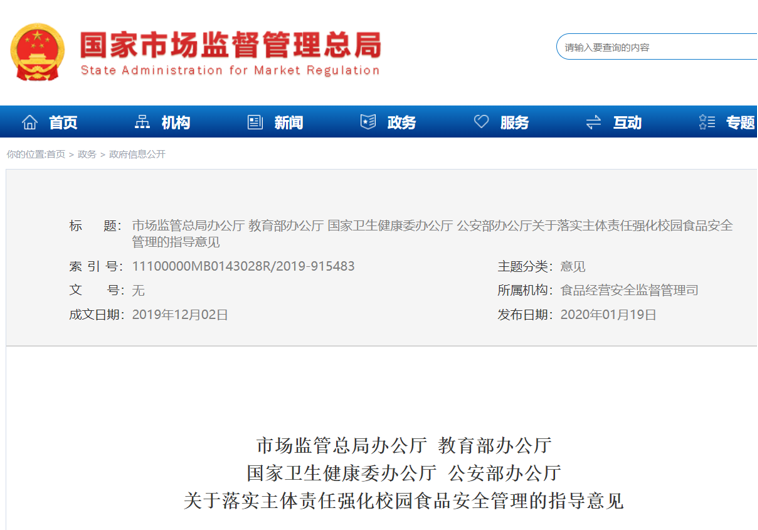Click the heart icon beside 服务
The image size is (758, 530).
481,122
